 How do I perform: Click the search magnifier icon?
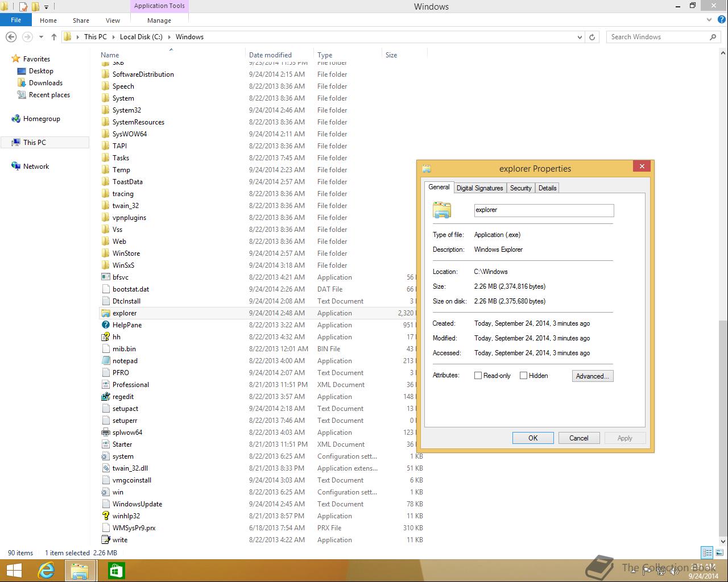coord(713,37)
